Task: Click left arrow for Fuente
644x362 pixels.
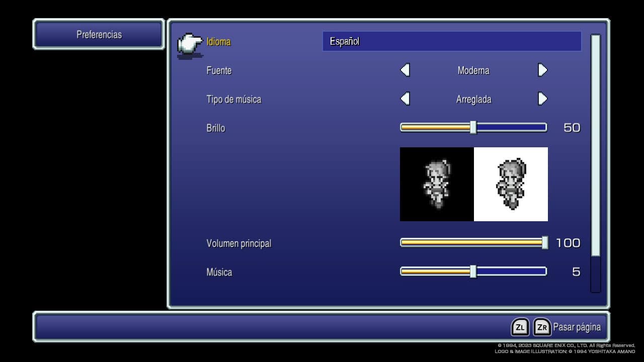Action: pyautogui.click(x=405, y=70)
